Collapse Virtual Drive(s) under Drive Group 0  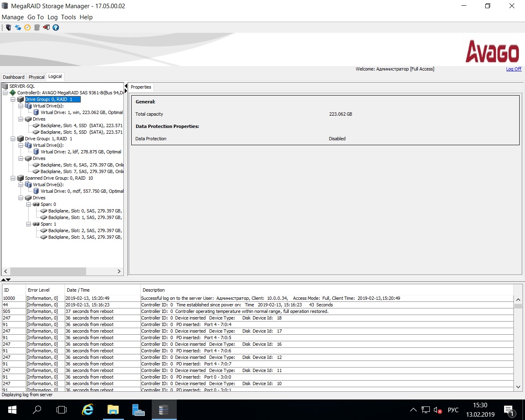21,106
